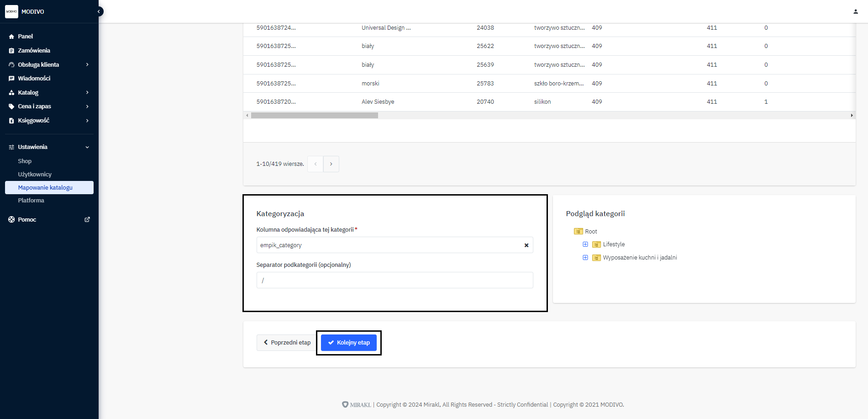
Task: Click the subcategory separator input field
Action: 395,280
